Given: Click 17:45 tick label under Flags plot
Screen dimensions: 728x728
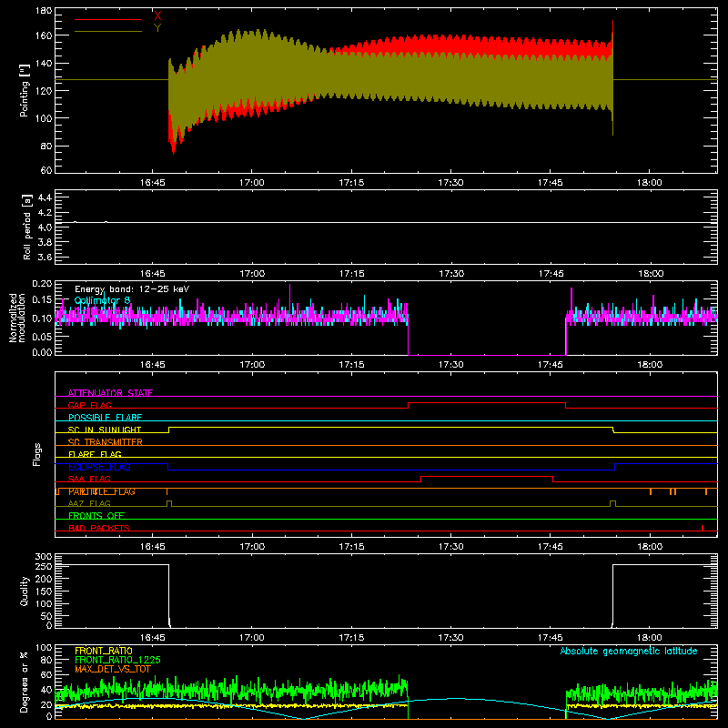Looking at the screenshot, I should [x=551, y=547].
